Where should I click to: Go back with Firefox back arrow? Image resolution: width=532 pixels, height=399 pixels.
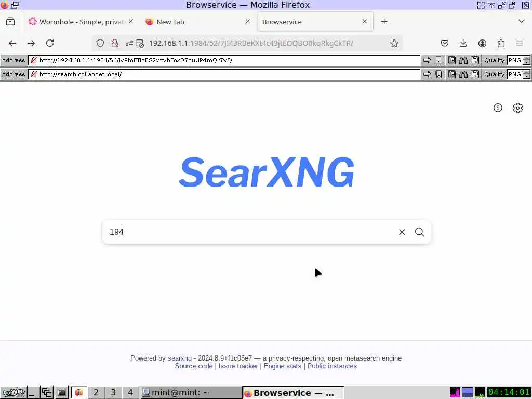[12, 43]
